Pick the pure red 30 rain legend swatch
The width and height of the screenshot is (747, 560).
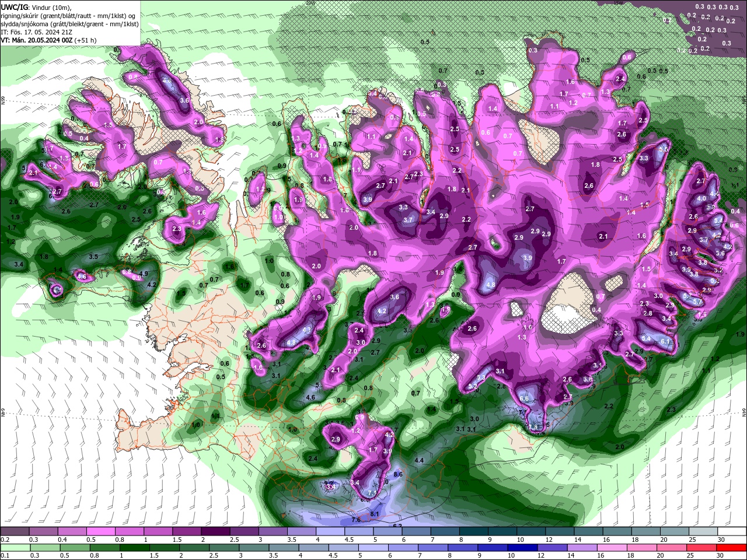(x=732, y=548)
